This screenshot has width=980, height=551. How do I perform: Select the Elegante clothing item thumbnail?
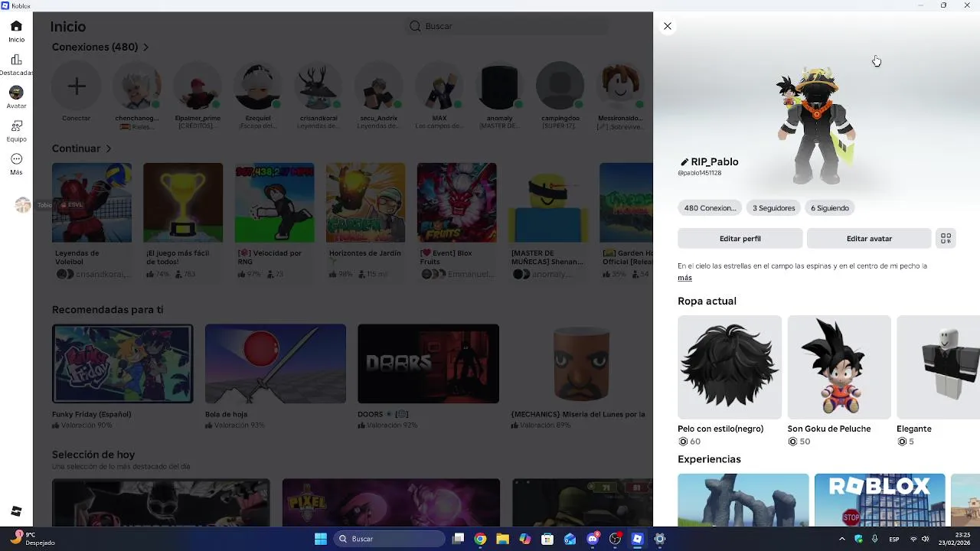(x=938, y=367)
